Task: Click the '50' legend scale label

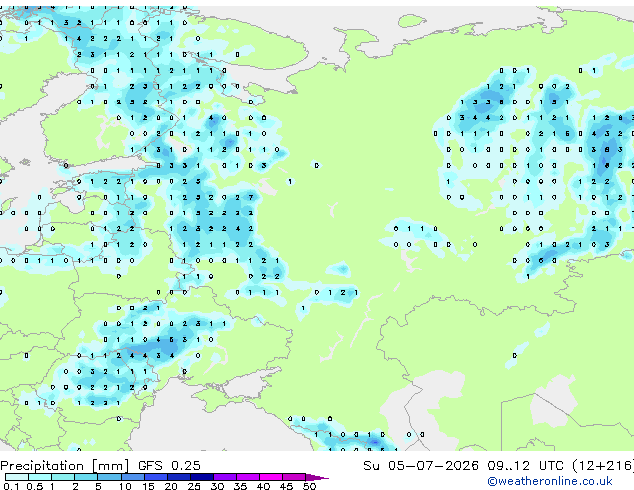Action: (x=309, y=486)
